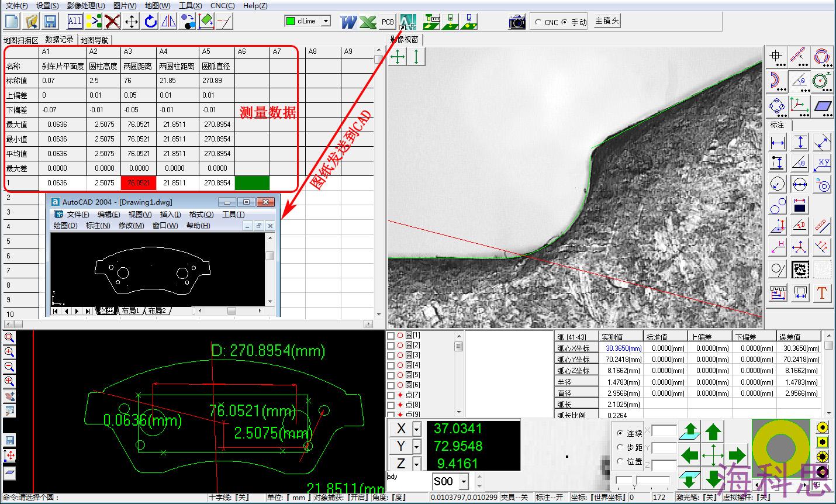836x504 pixels.
Task: Check the 圆[1] checkbox
Action: pos(391,336)
